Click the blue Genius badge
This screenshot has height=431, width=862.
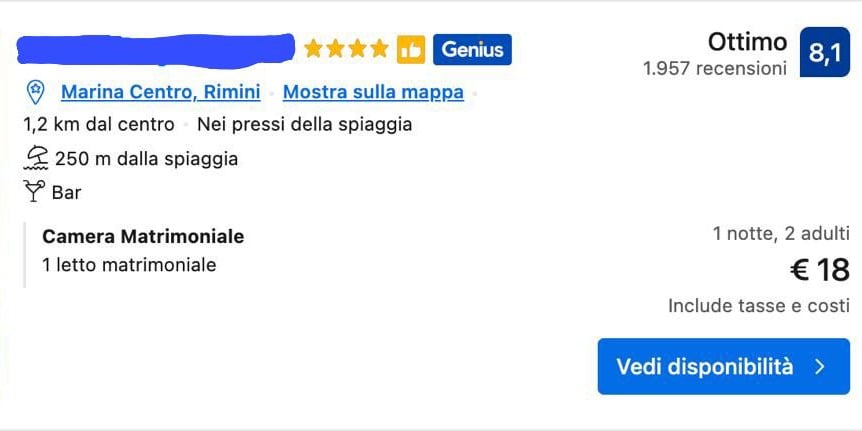[472, 49]
